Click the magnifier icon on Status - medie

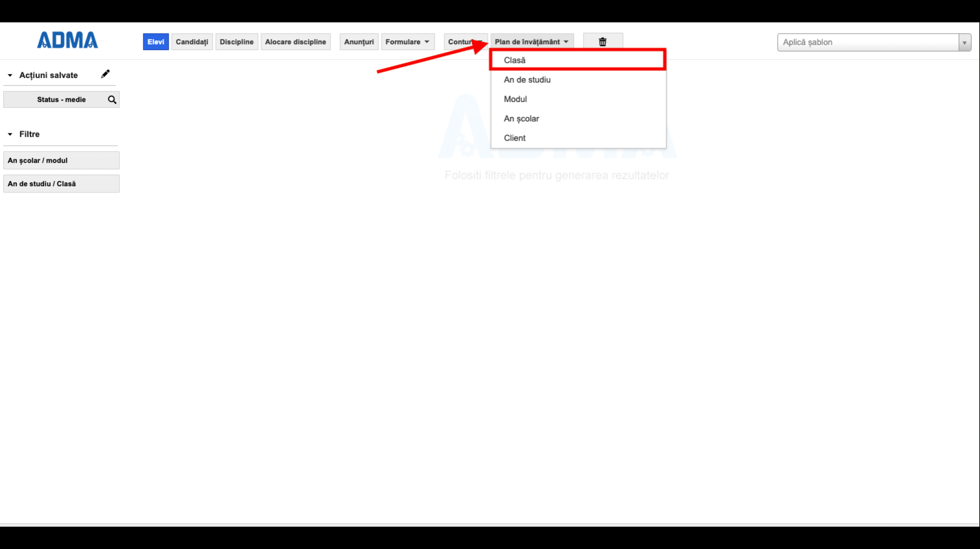tap(112, 100)
